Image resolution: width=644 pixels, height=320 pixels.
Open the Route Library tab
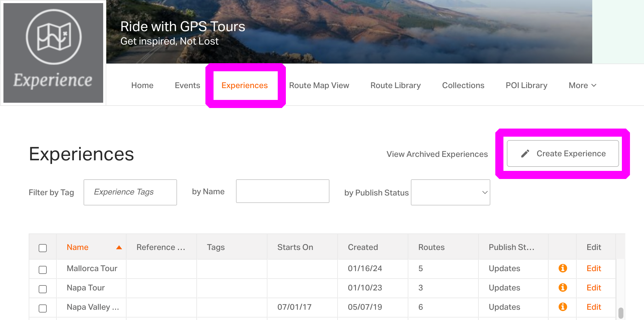pos(396,85)
